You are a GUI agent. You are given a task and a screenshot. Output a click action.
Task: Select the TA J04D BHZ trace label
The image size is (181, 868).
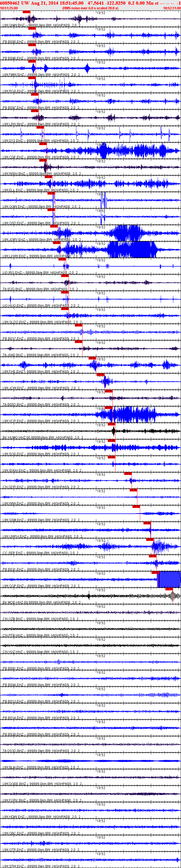41,355
